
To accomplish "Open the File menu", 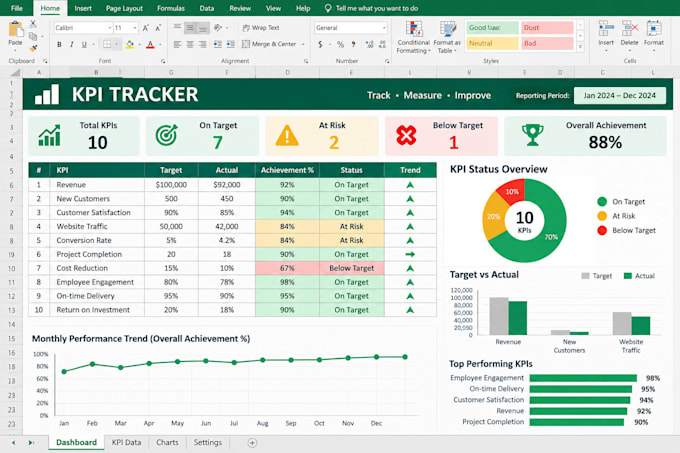I will coord(17,8).
